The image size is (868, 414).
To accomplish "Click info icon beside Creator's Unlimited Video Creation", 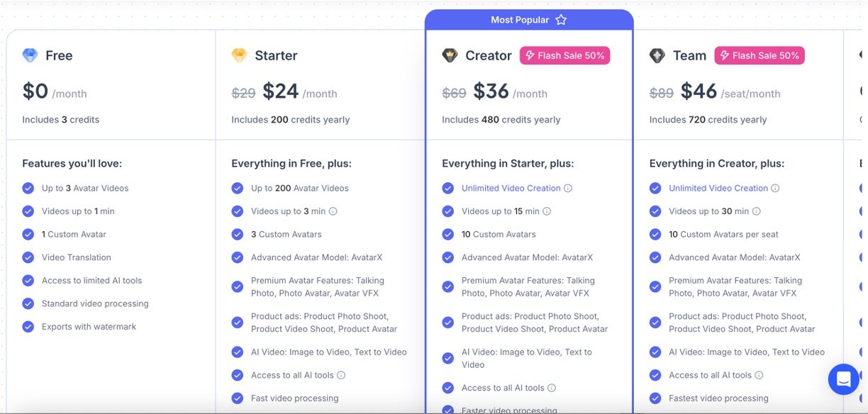I will 568,189.
